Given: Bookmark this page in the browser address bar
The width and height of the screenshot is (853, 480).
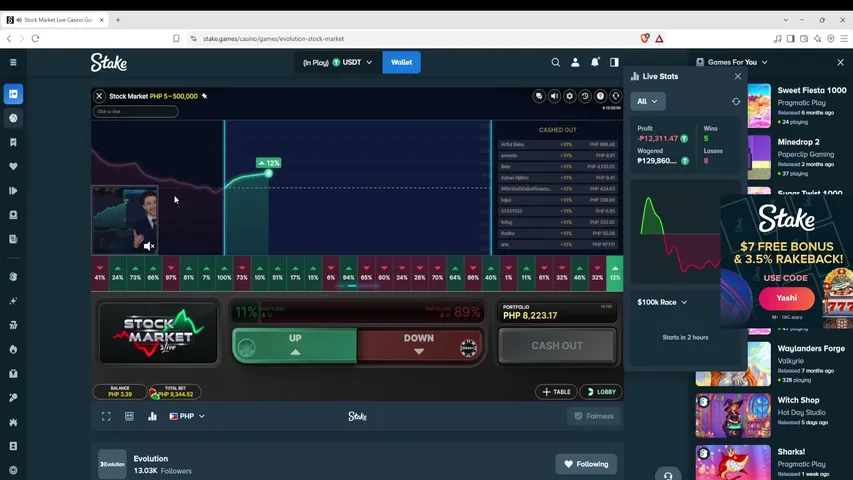Looking at the screenshot, I should click(176, 39).
